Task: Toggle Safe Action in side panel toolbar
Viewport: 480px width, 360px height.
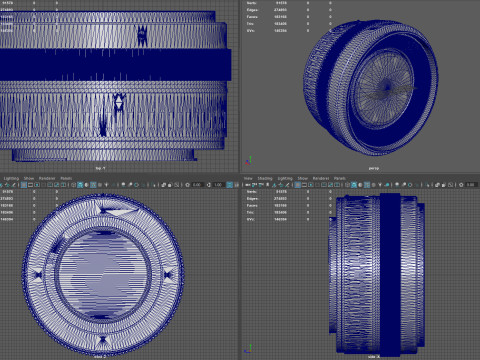Action: tap(331, 184)
